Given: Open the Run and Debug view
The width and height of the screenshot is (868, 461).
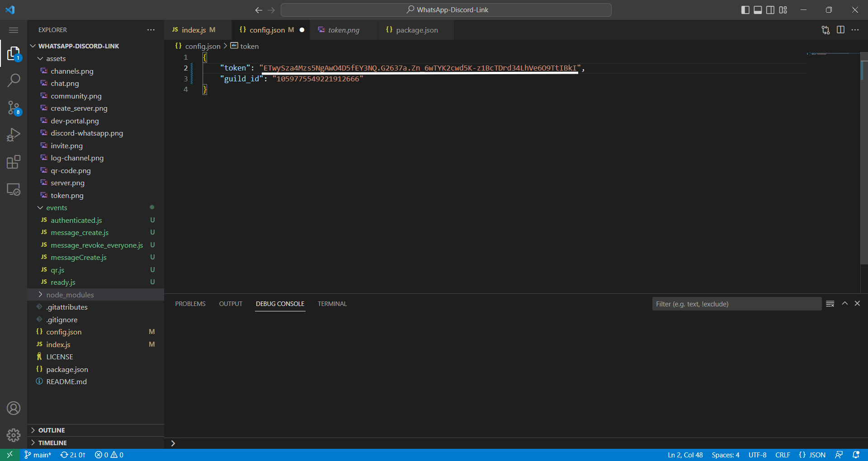Looking at the screenshot, I should (x=14, y=135).
